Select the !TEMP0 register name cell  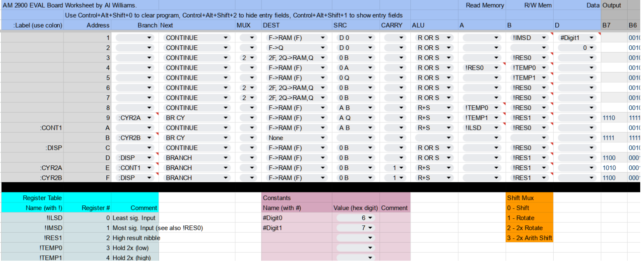pyautogui.click(x=32, y=248)
